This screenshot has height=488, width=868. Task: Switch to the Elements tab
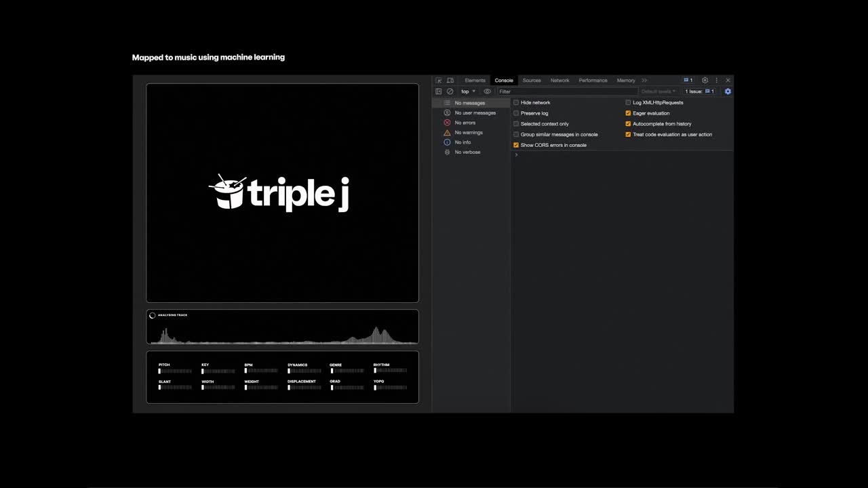pos(475,81)
